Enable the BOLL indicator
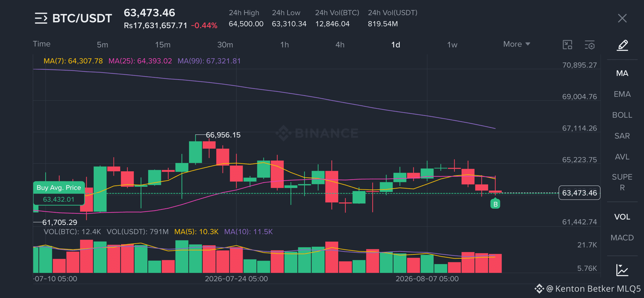The image size is (644, 298). point(622,115)
